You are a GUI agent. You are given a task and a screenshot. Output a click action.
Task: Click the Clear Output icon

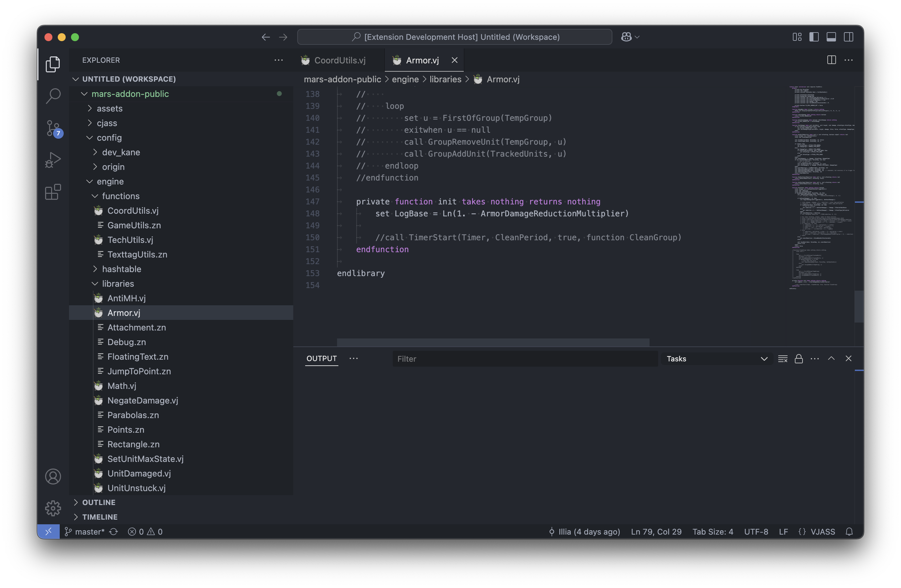pyautogui.click(x=783, y=359)
